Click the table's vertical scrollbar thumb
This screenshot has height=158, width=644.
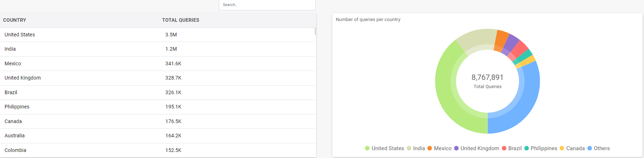[x=315, y=31]
